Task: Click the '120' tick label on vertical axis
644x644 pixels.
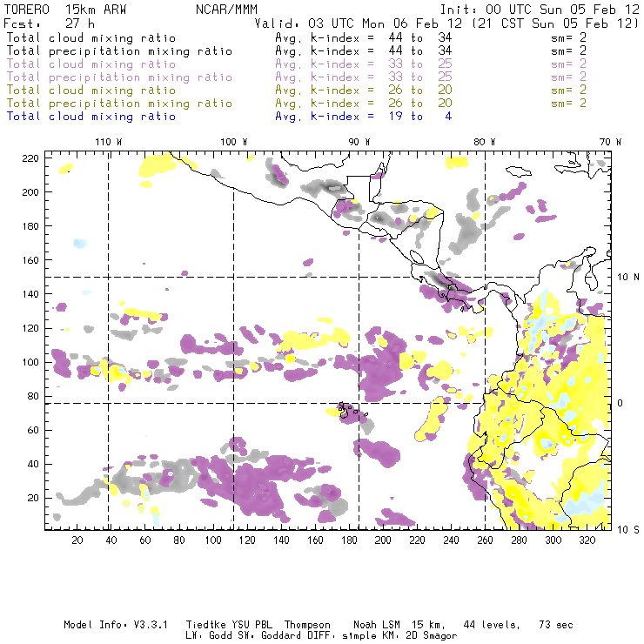Action: [30, 328]
